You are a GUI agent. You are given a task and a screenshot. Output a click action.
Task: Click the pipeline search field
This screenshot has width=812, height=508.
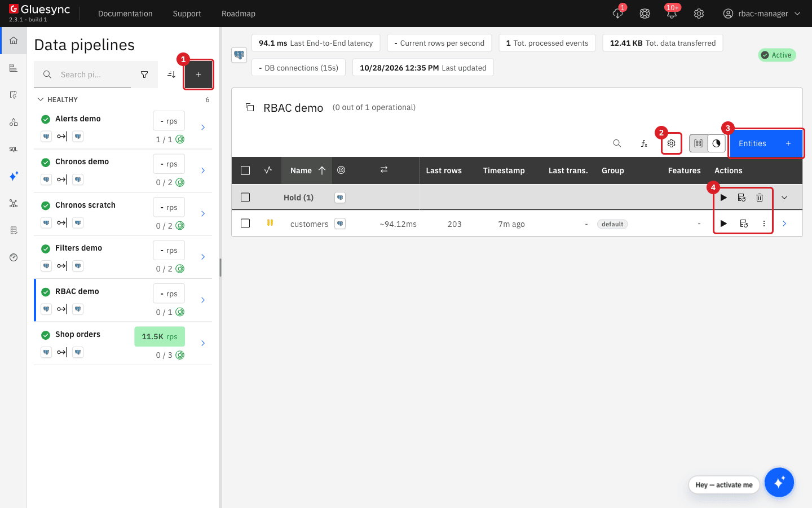[x=82, y=75]
